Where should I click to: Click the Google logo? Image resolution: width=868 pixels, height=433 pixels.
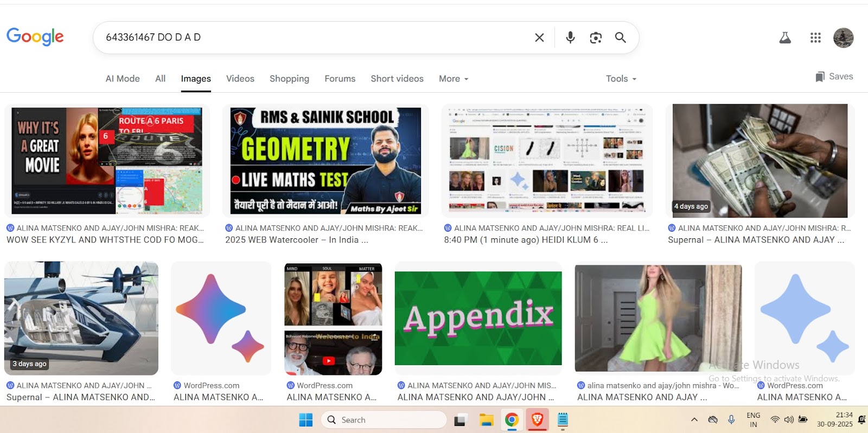point(35,37)
